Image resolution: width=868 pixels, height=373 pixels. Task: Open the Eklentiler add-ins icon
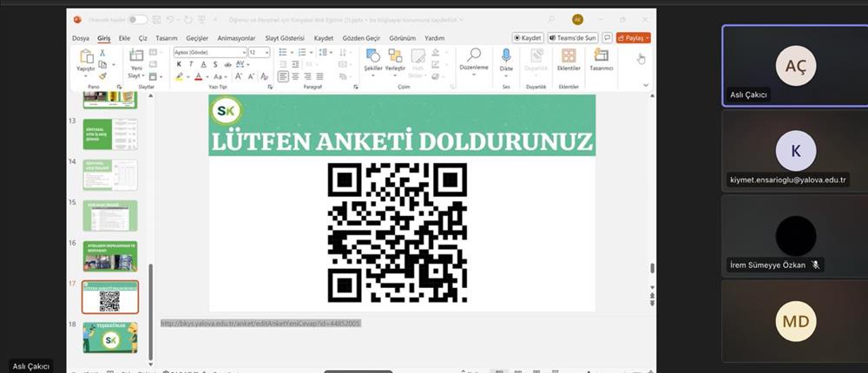[569, 56]
